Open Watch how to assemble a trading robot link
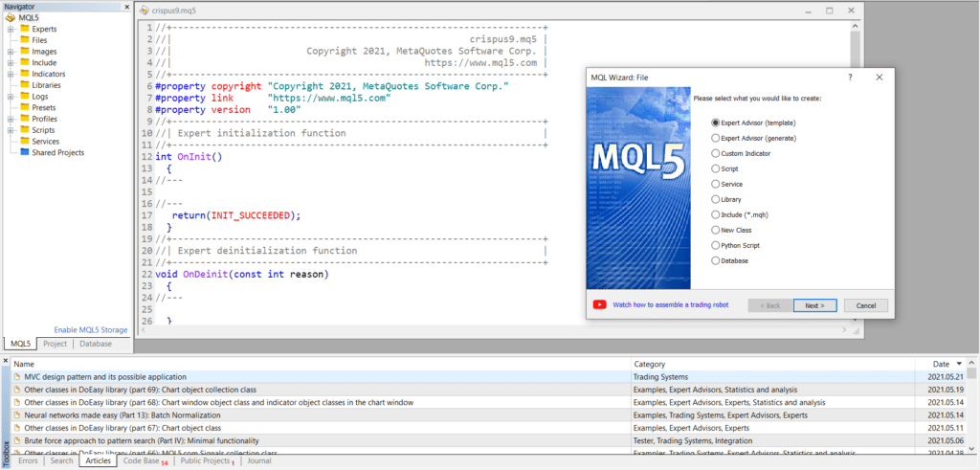Viewport: 980px width, 470px height. [670, 304]
